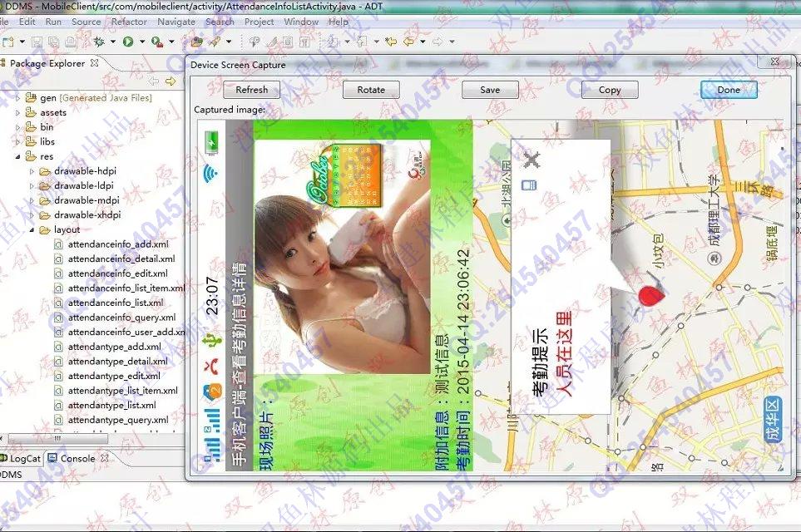Screen dimensions: 801x532
Task: Click the Save button in screen capture dialog
Action: (x=490, y=90)
